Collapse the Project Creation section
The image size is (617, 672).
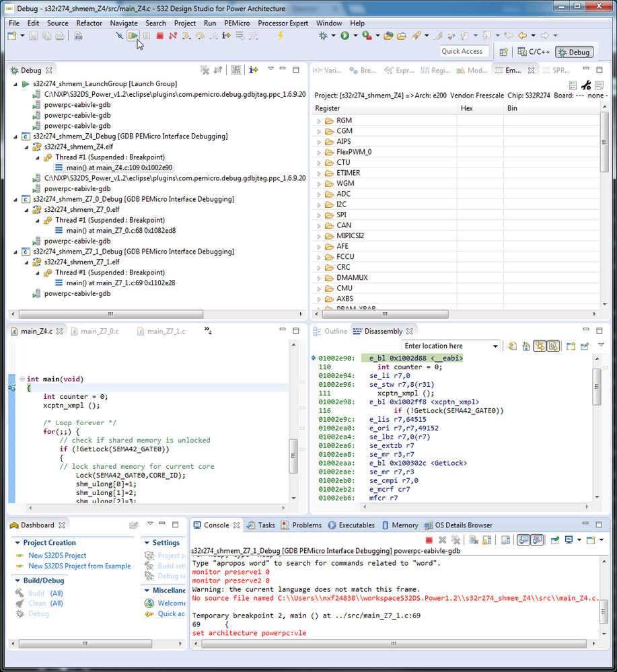[17, 543]
